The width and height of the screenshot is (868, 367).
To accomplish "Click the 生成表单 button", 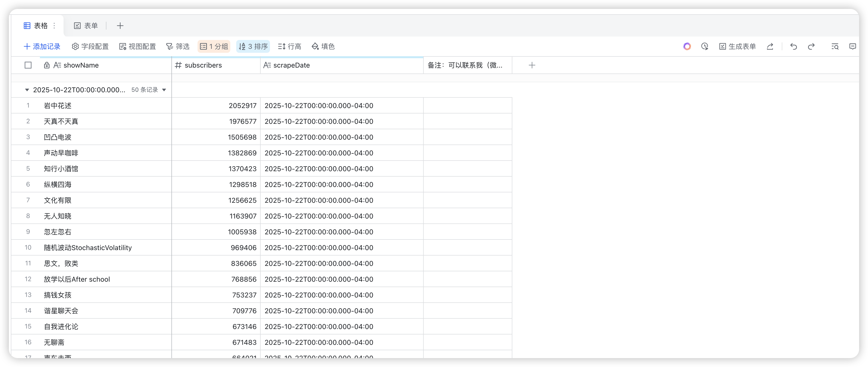I will tap(738, 47).
